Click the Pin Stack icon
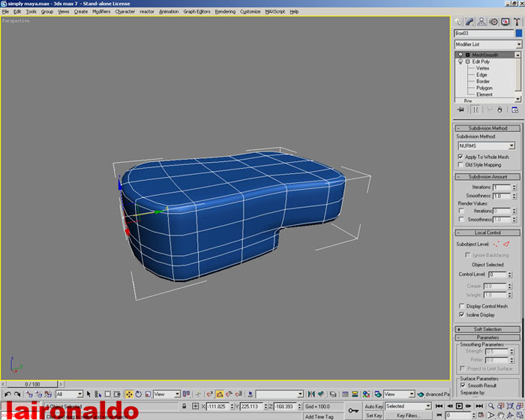 [460, 109]
